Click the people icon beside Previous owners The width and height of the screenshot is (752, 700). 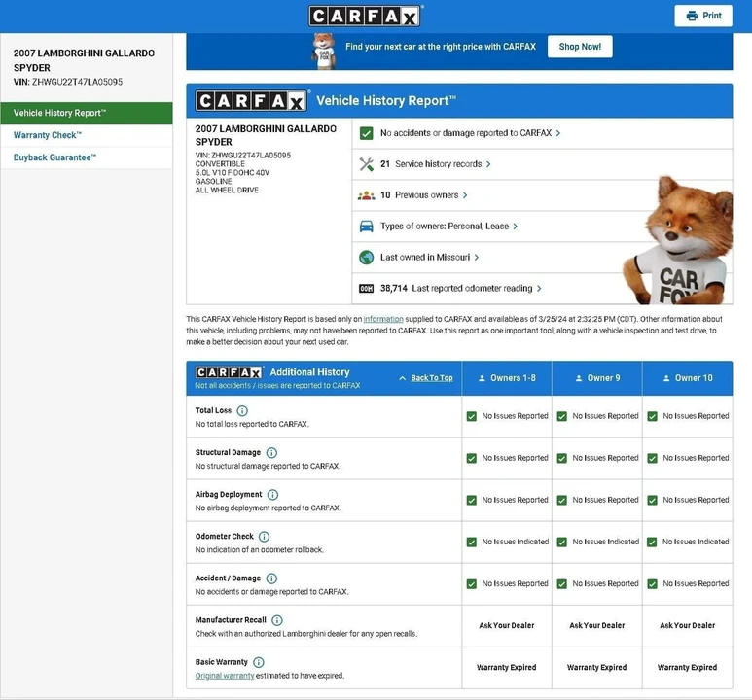click(367, 195)
